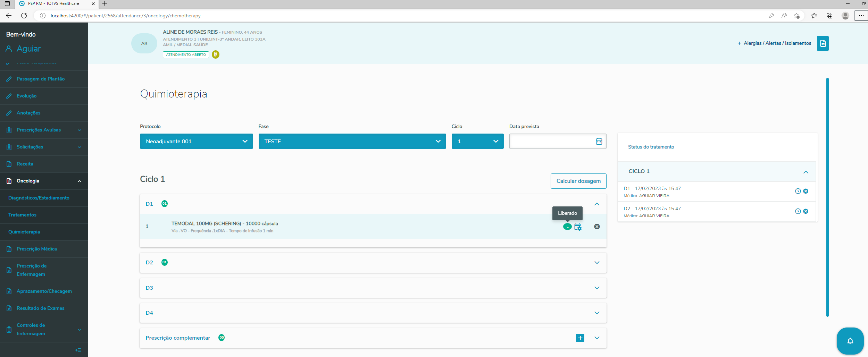Click the yellow attachment icon beside ATENDIMENTO ABERTO

(216, 54)
